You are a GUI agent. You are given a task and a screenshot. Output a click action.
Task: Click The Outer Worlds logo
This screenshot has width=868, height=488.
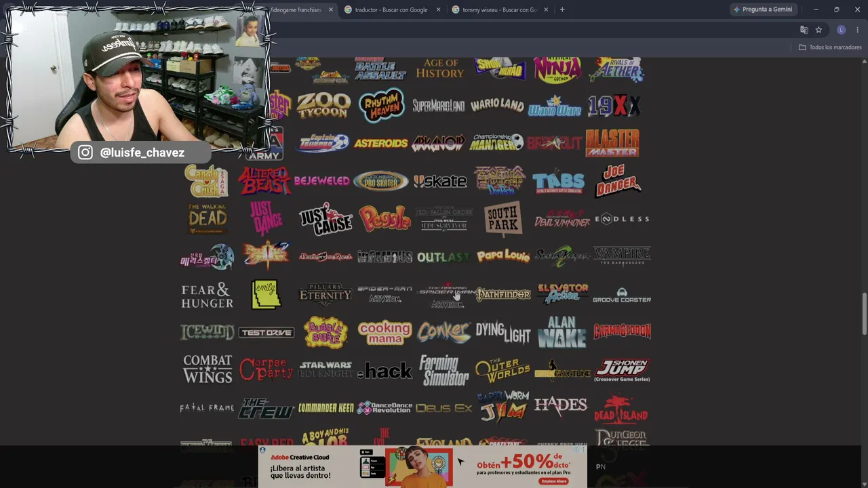click(x=503, y=370)
